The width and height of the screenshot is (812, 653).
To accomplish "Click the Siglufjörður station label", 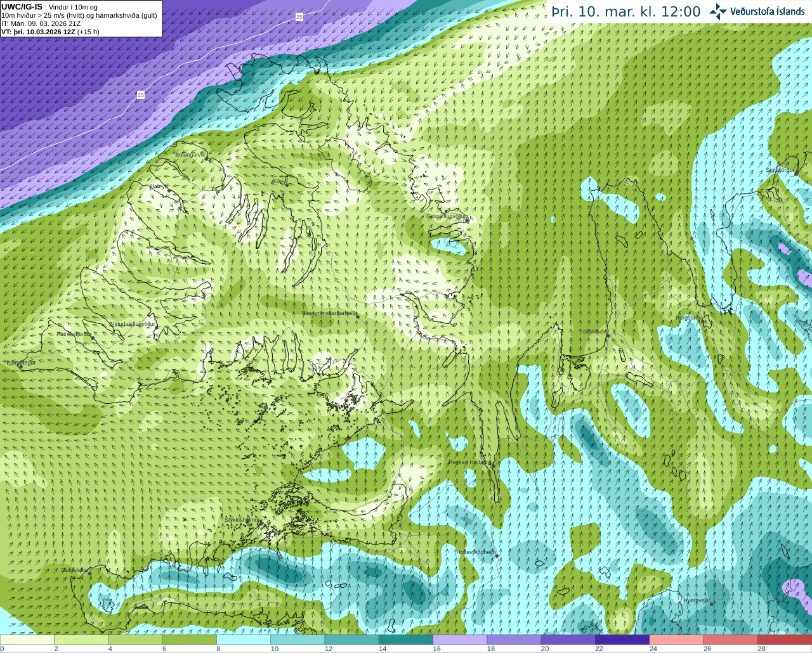I will tap(780, 170).
